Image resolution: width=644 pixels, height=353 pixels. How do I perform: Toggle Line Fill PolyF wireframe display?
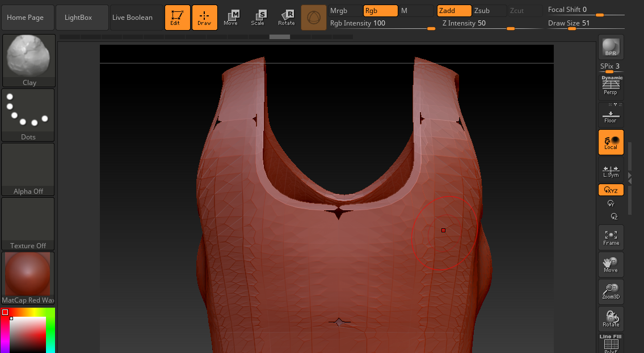click(611, 343)
